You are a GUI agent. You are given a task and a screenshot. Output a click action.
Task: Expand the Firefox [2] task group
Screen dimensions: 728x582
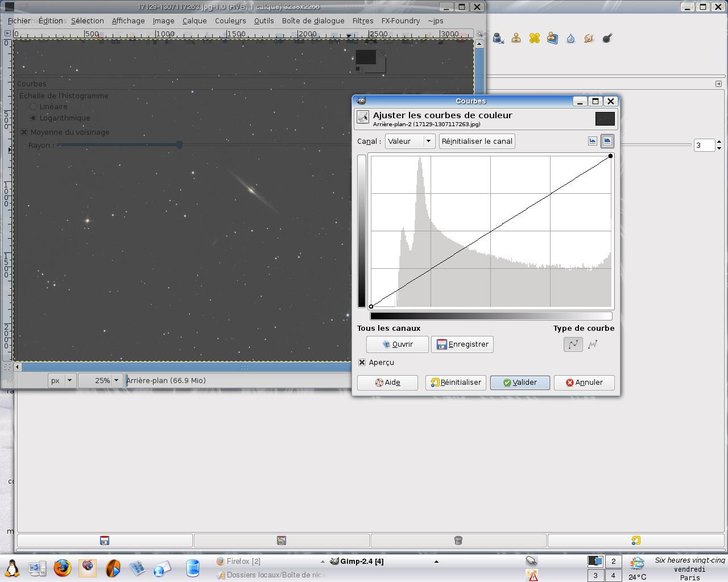[322, 562]
